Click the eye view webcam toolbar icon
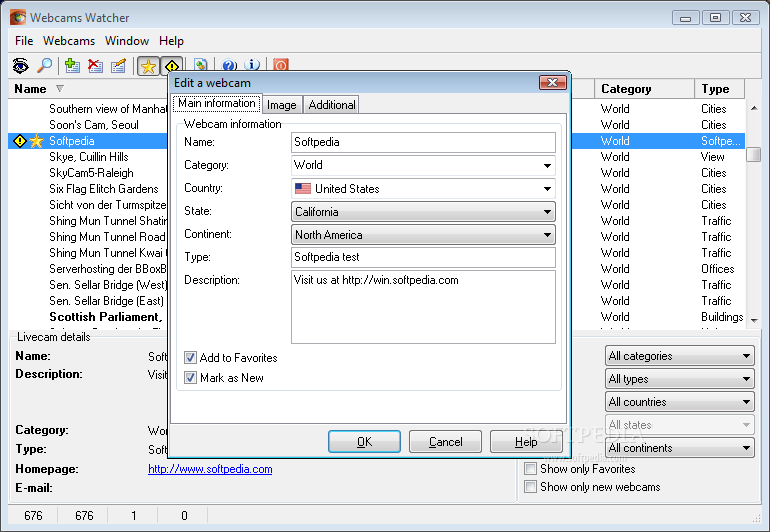770x532 pixels. 21,65
